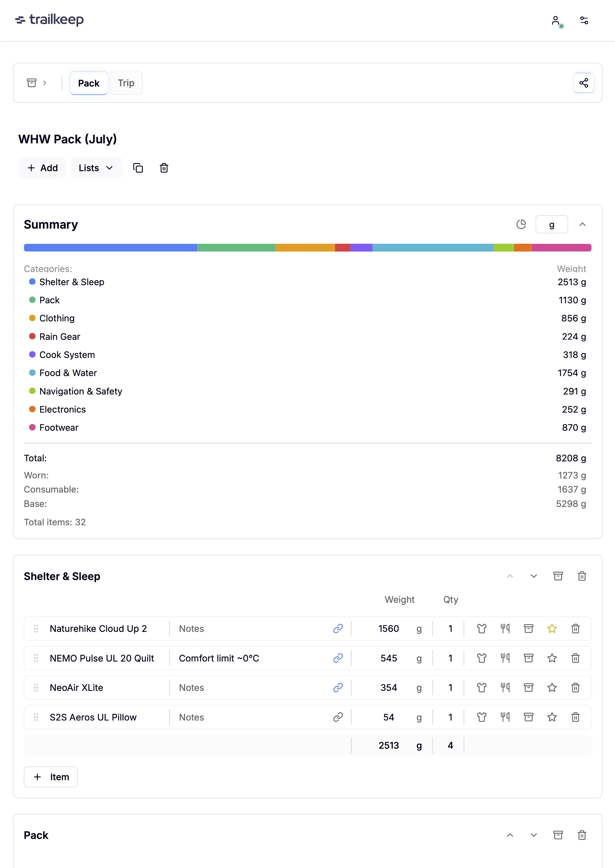Image resolution: width=615 pixels, height=868 pixels.
Task: Open the product link for NEMO Pulse quilt
Action: click(x=337, y=658)
